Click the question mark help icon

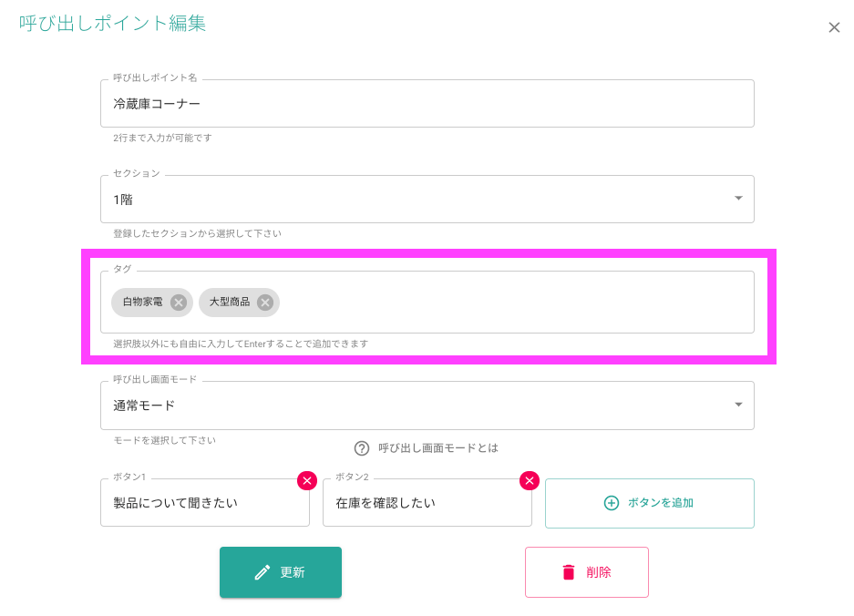(x=362, y=448)
